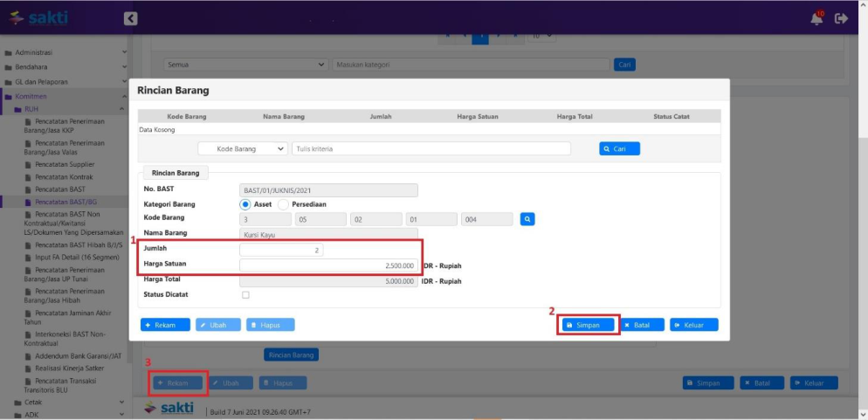
Task: Click the Jumlah input field
Action: 281,250
